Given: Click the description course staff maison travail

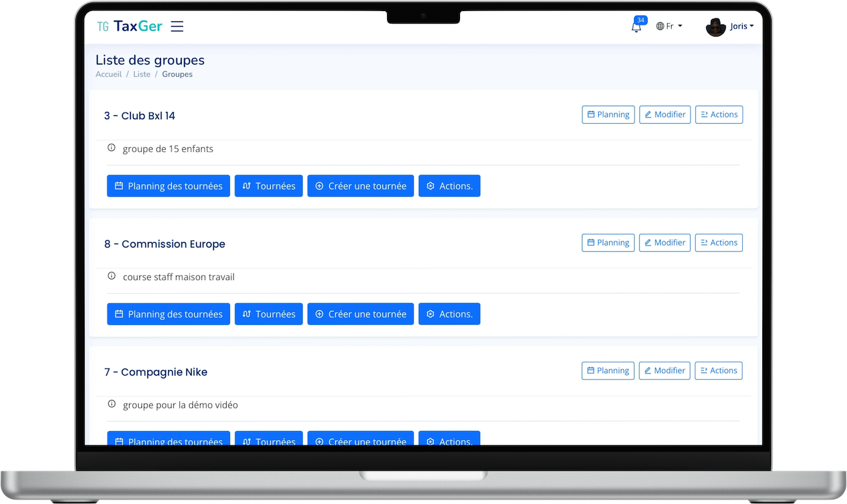Looking at the screenshot, I should [x=179, y=277].
